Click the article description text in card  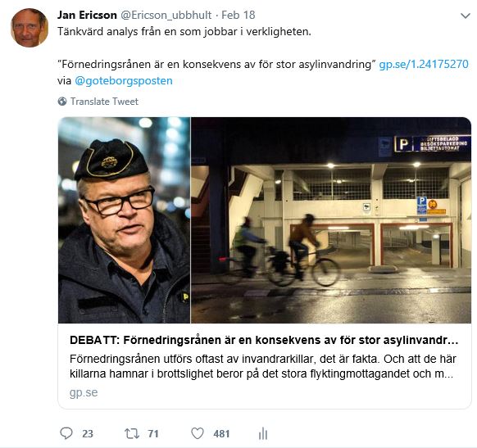coord(263,366)
